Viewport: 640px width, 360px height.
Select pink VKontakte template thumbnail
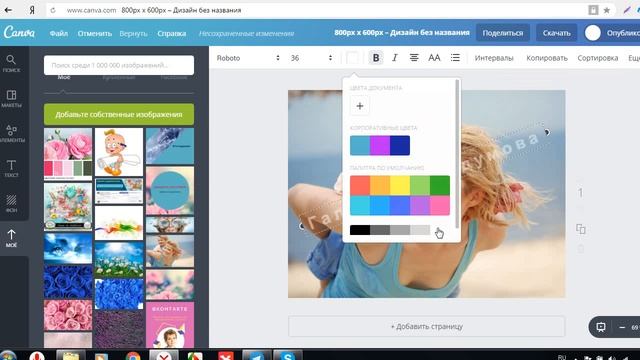pos(170,325)
